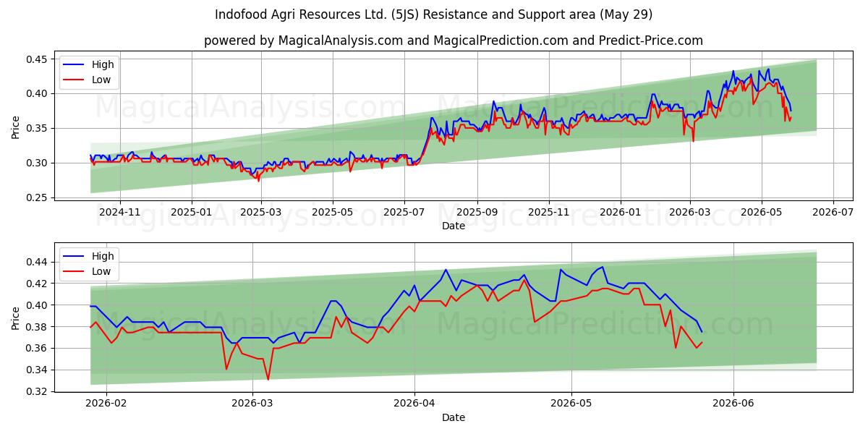Click the 2026-03 tick label on the top chart
Image resolution: width=868 pixels, height=434 pixels.
pyautogui.click(x=689, y=212)
